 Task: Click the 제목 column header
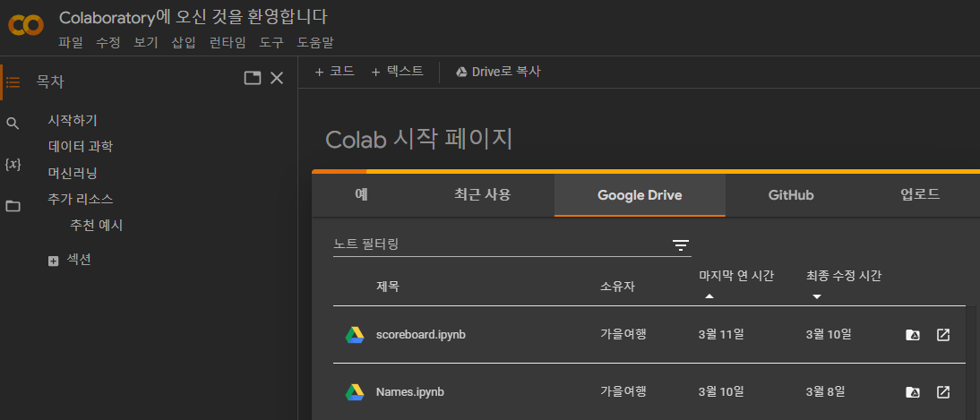click(x=388, y=287)
